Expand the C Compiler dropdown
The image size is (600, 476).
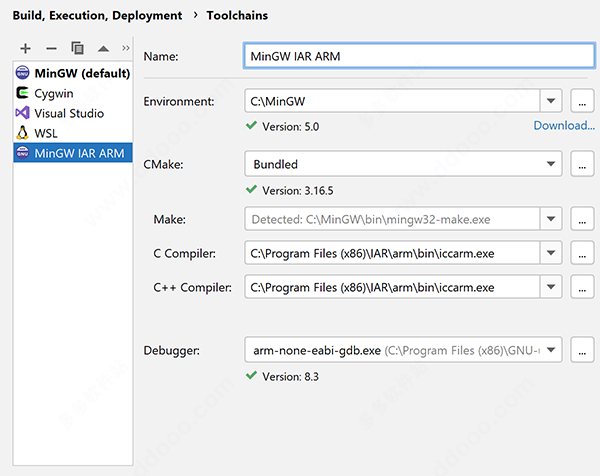click(x=551, y=253)
